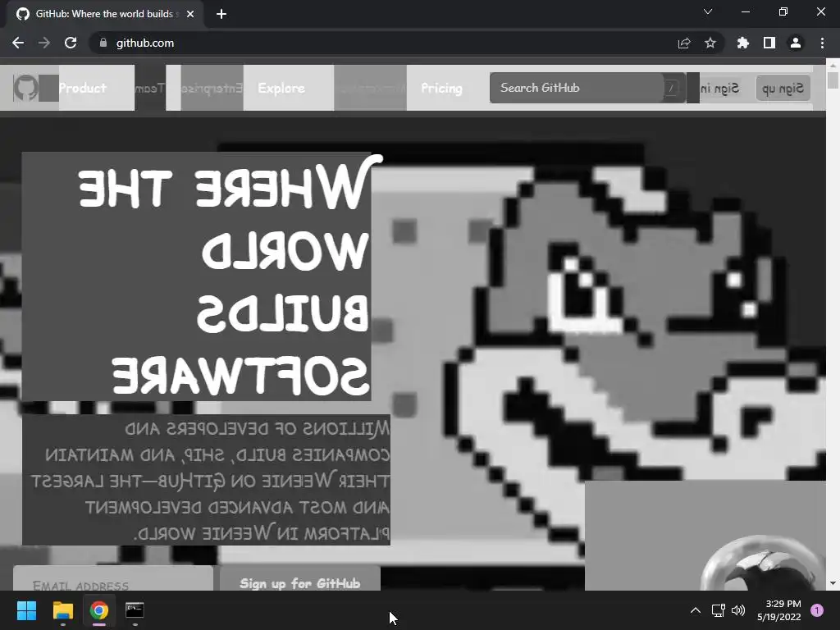840x630 pixels.
Task: View site info lock icon
Action: click(103, 43)
